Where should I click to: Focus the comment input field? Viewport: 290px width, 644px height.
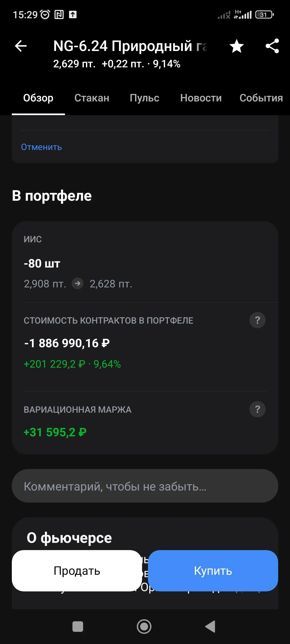[145, 486]
